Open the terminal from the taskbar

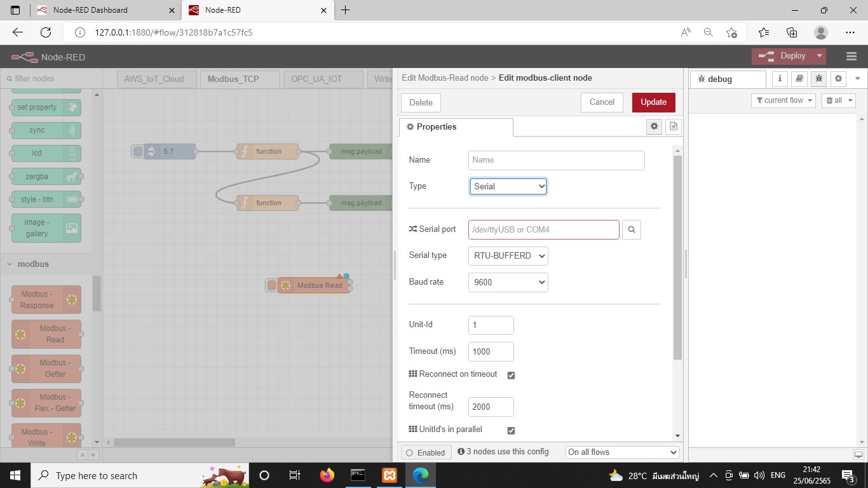[358, 475]
